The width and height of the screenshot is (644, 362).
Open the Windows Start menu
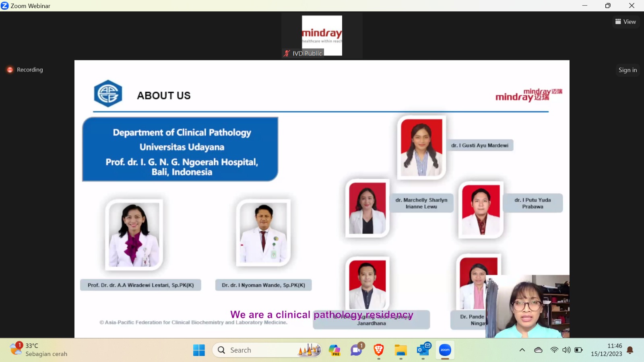pyautogui.click(x=199, y=350)
